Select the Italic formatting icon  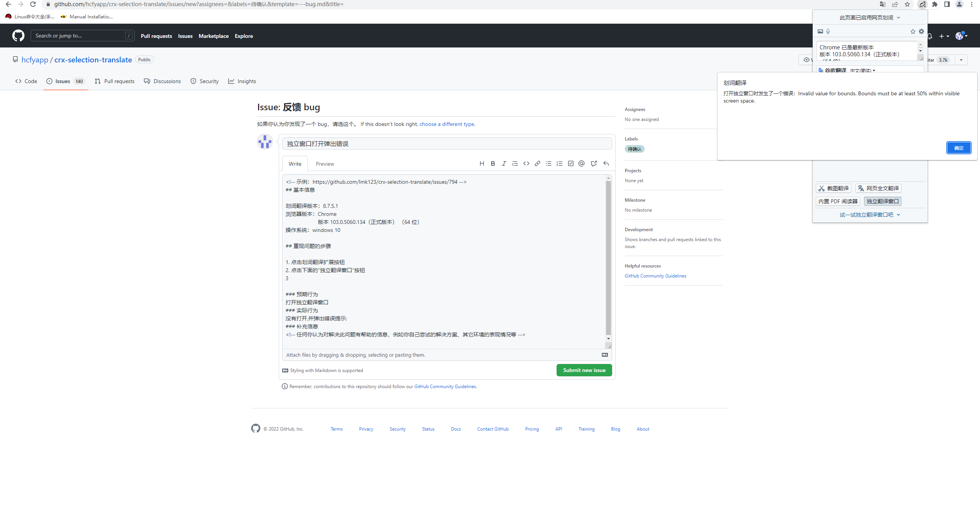(x=504, y=163)
